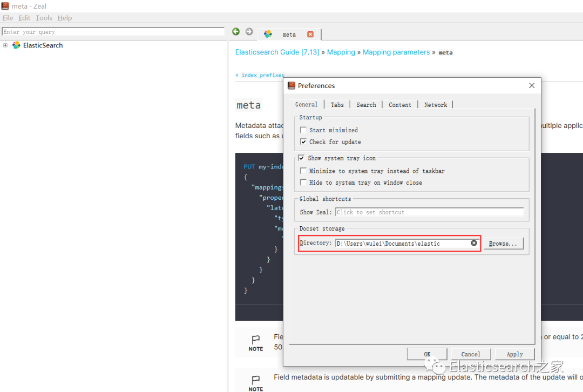Open Mapping parameters breadcrumb link
The image size is (583, 392).
point(396,52)
